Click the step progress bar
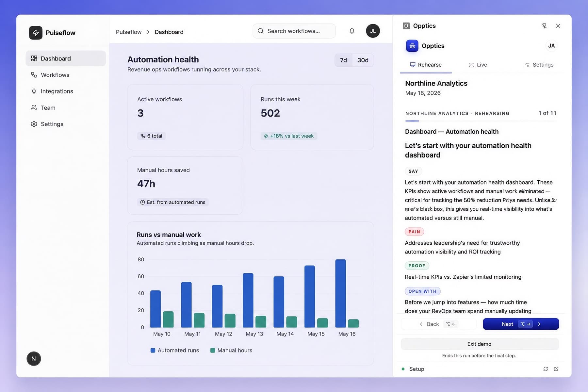This screenshot has width=588, height=392. (481, 121)
